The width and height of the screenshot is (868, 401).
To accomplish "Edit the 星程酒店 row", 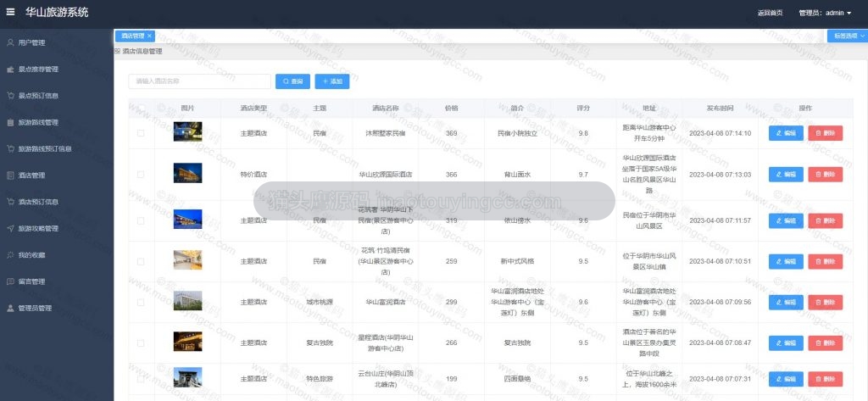I will [x=786, y=343].
